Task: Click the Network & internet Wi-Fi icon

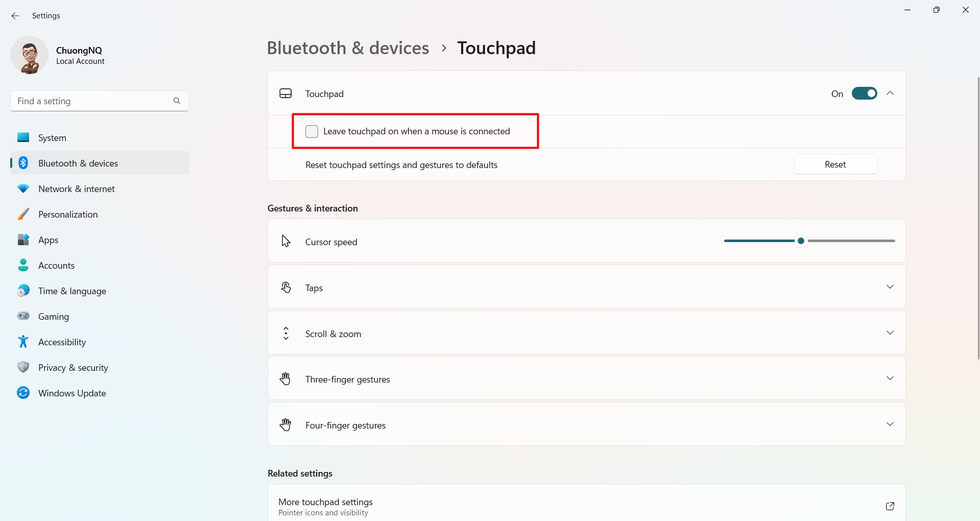Action: pyautogui.click(x=23, y=188)
